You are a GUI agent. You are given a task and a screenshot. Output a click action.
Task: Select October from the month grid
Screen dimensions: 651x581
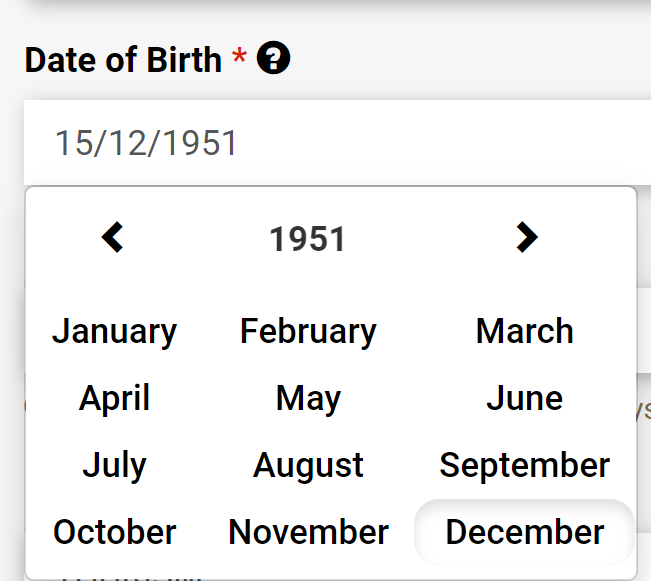(x=114, y=532)
